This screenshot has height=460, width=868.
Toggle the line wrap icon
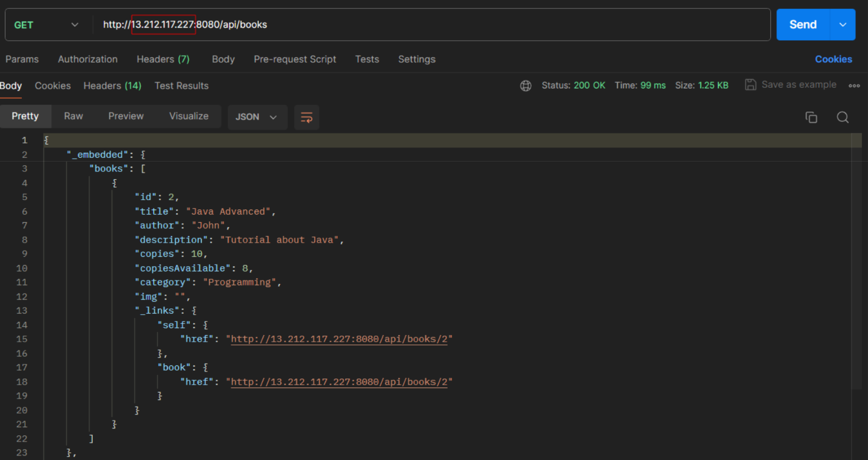(x=306, y=117)
